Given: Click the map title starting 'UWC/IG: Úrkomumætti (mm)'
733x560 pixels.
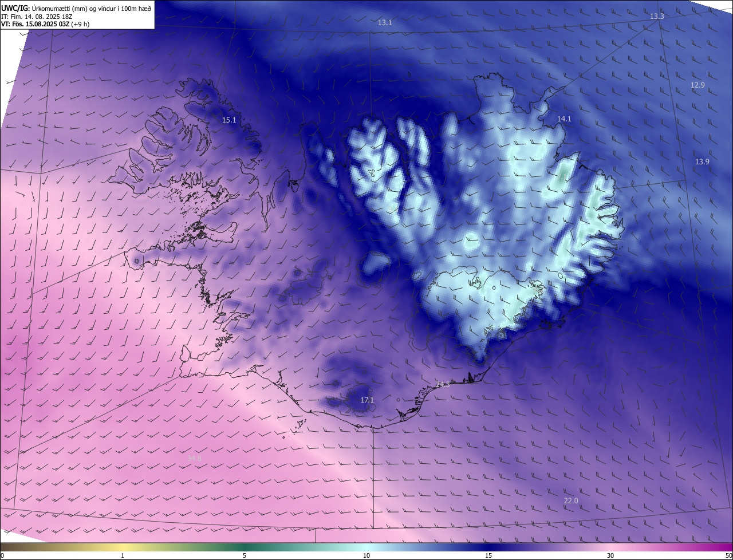Looking at the screenshot, I should [x=76, y=8].
